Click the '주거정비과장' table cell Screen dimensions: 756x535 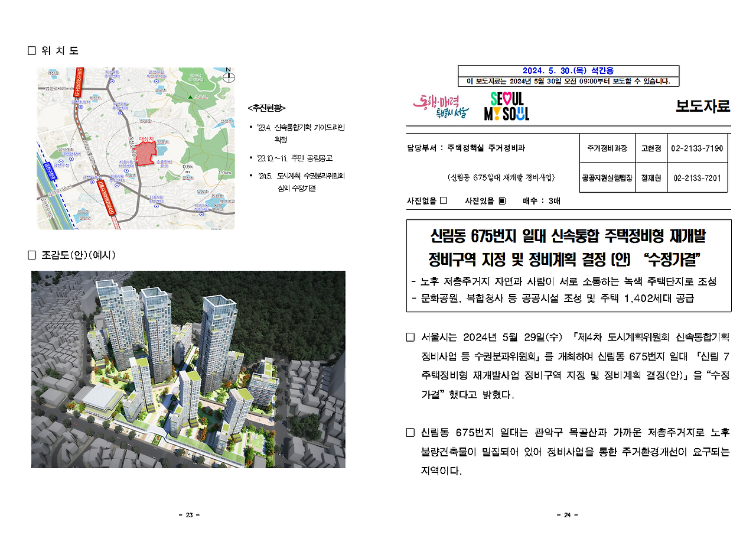coord(607,148)
